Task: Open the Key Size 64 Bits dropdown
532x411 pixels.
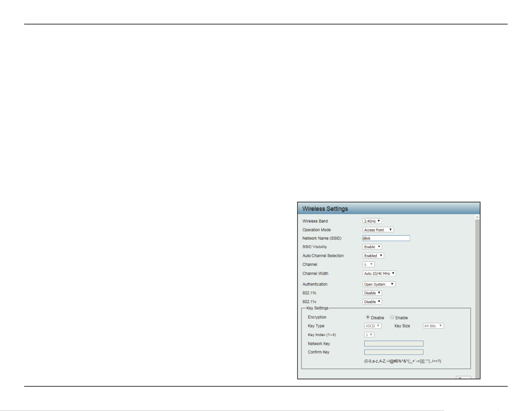Action: [433, 326]
